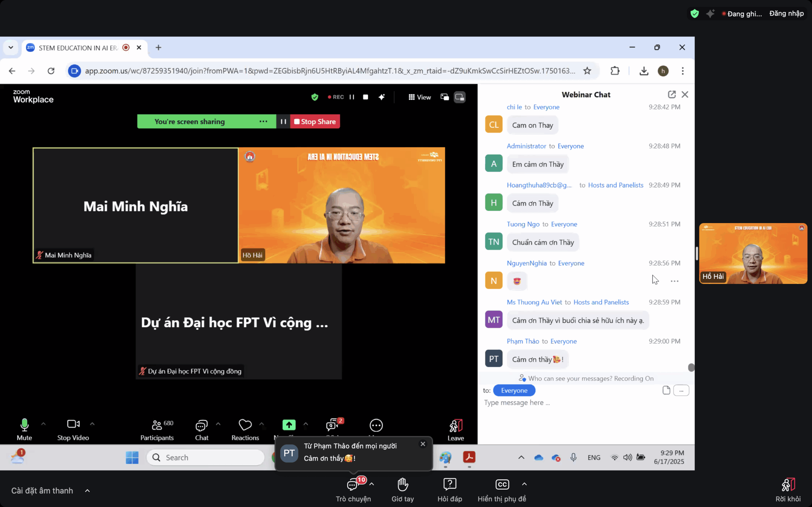Viewport: 812px width, 507px height.
Task: Click the Participants icon showing 680
Action: click(x=157, y=426)
